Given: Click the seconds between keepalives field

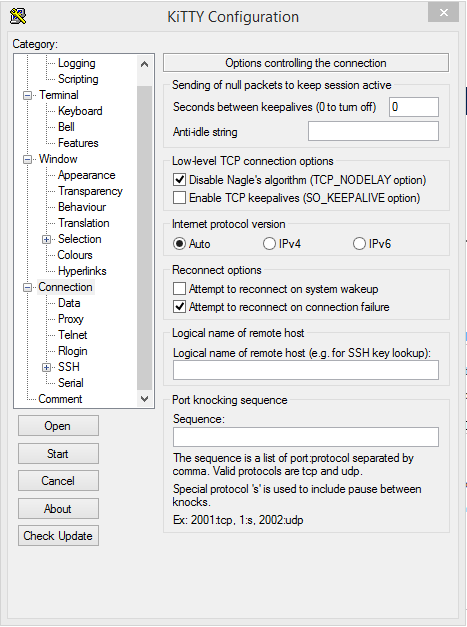Looking at the screenshot, I should 414,107.
